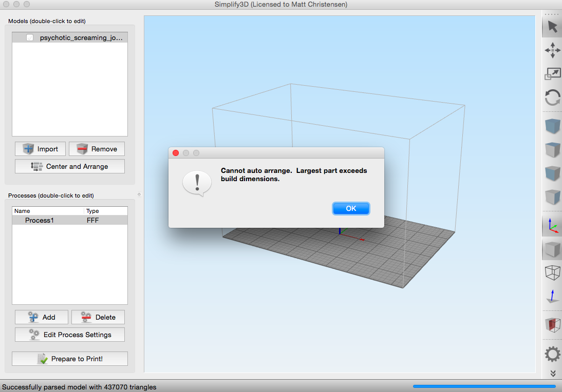Screen dimensions: 562x392
Task: Open Edit Process Settings
Action: tap(70, 335)
